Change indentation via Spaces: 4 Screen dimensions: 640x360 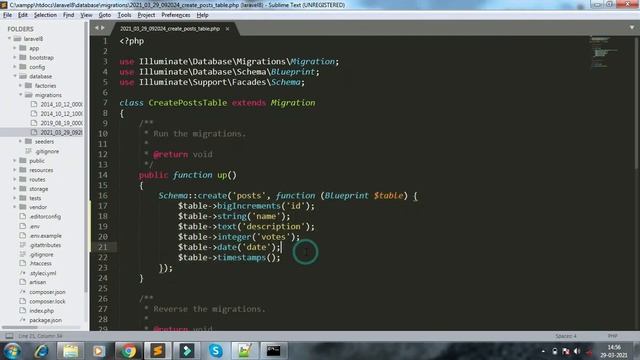[x=566, y=336]
